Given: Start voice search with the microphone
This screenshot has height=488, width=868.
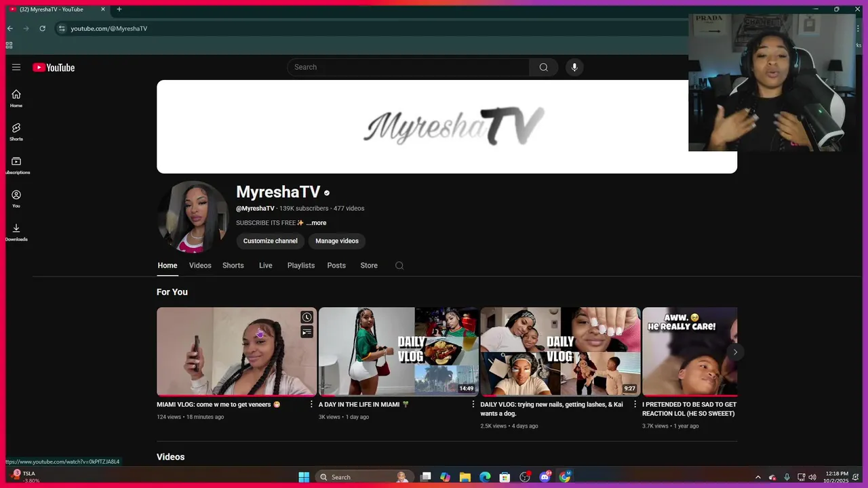Looking at the screenshot, I should click(x=574, y=67).
